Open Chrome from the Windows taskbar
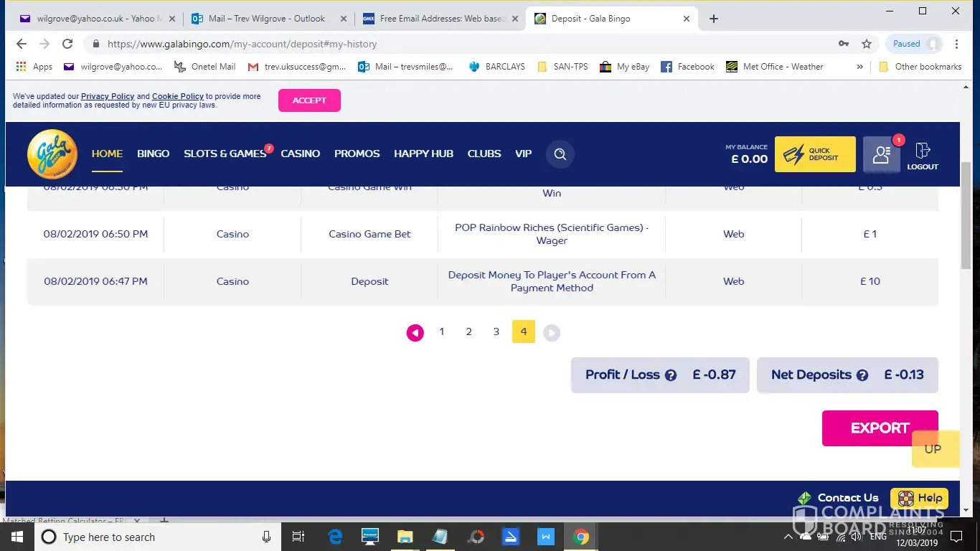Viewport: 980px width, 551px height. tap(581, 537)
